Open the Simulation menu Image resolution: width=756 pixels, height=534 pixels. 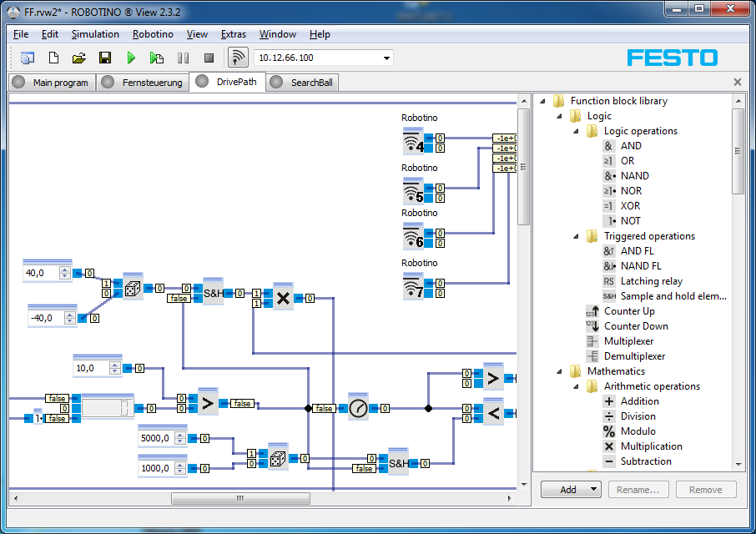[95, 34]
